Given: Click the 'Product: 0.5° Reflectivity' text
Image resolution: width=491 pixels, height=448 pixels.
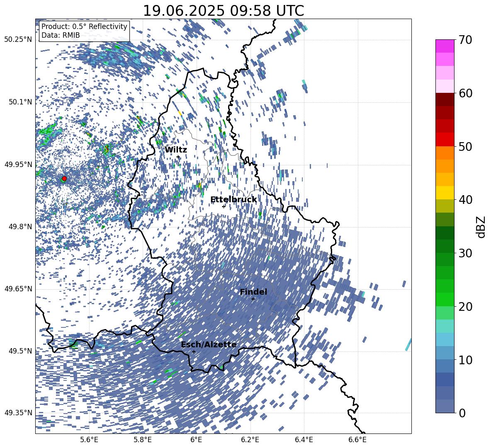Looking at the screenshot, I should [x=84, y=27].
